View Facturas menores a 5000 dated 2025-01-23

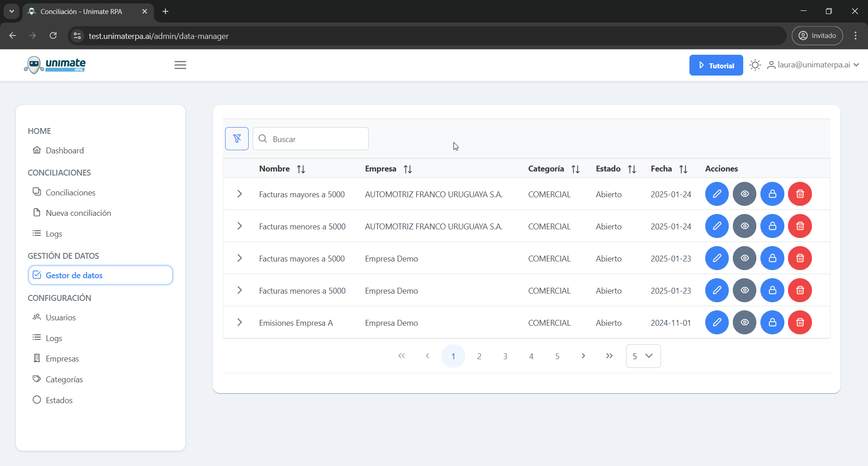pyautogui.click(x=745, y=290)
